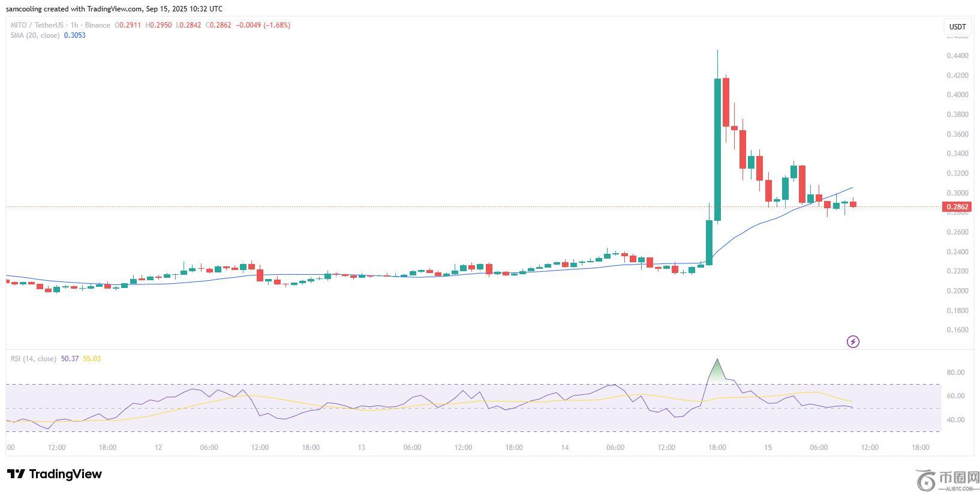Click the 80.00 level on RSI scale
The image size is (980, 492).
(955, 373)
